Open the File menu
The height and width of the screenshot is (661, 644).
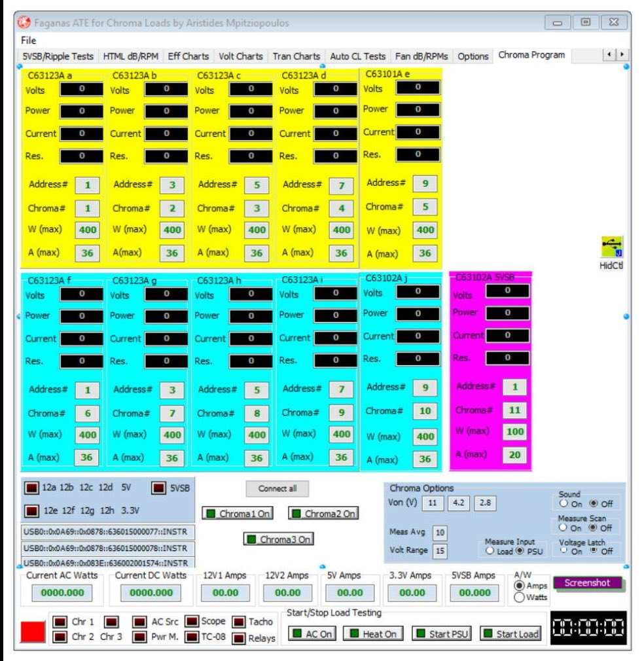pos(29,41)
